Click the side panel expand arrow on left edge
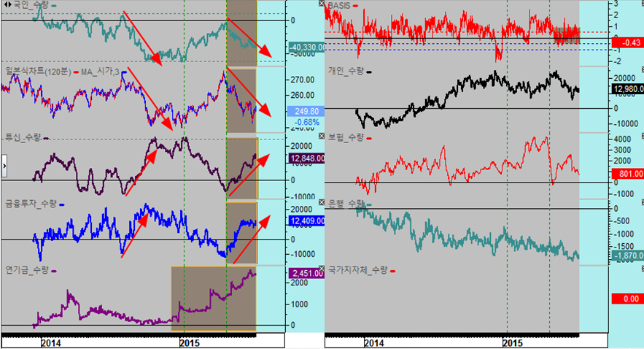The width and height of the screenshot is (644, 349). [x=4, y=166]
